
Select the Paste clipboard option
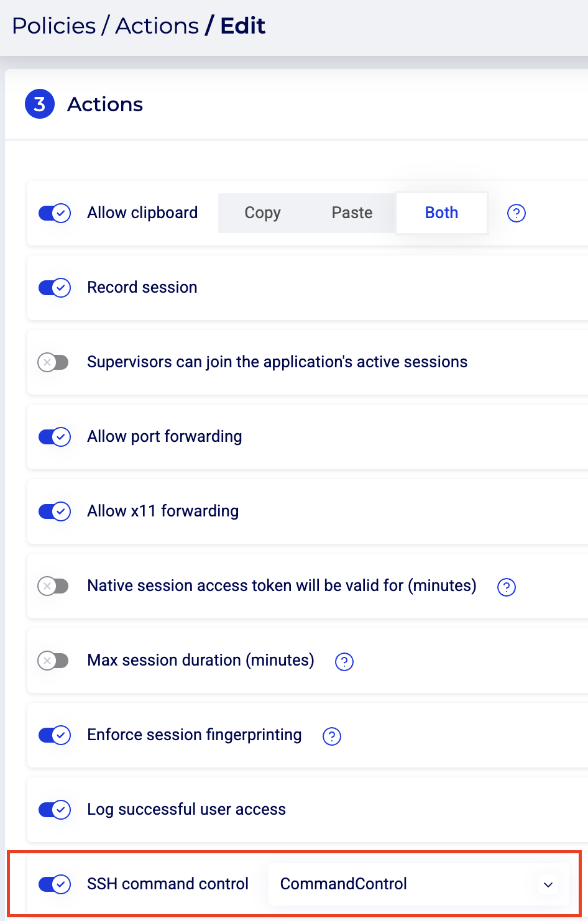(x=352, y=213)
